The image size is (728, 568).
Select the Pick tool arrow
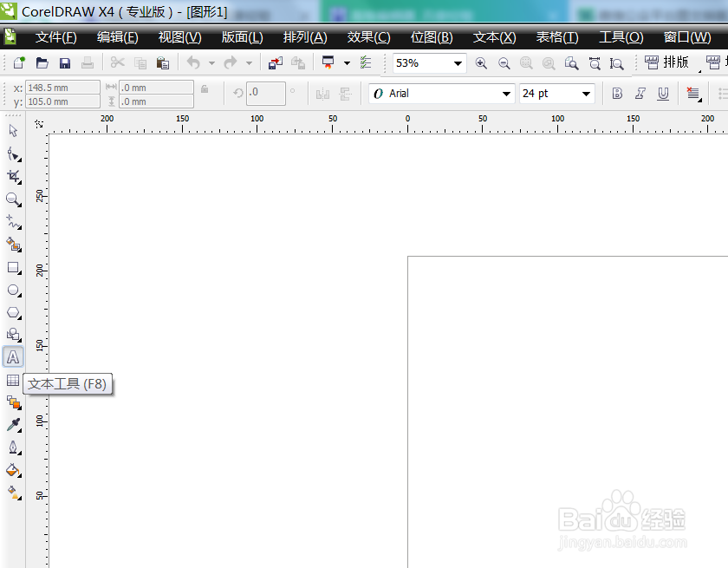tap(13, 131)
